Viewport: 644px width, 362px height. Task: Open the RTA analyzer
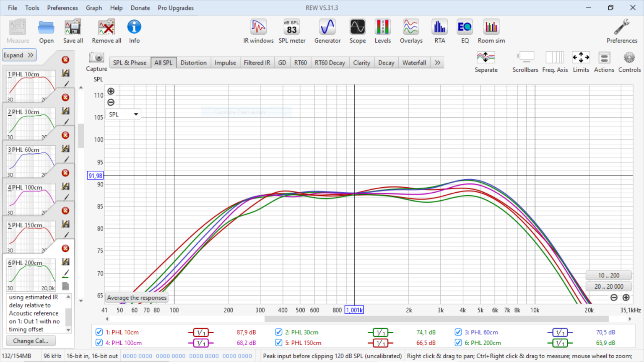439,31
